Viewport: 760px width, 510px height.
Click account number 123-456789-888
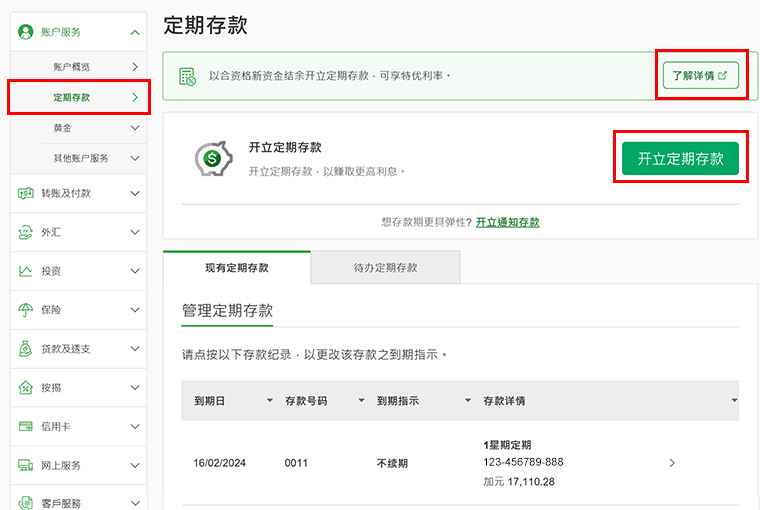(x=523, y=462)
